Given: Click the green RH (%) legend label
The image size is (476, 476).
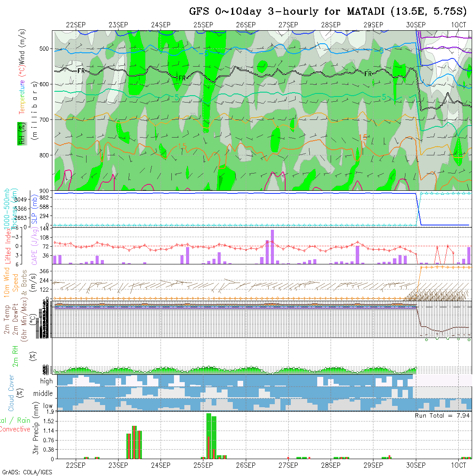Looking at the screenshot, I should point(20,134).
